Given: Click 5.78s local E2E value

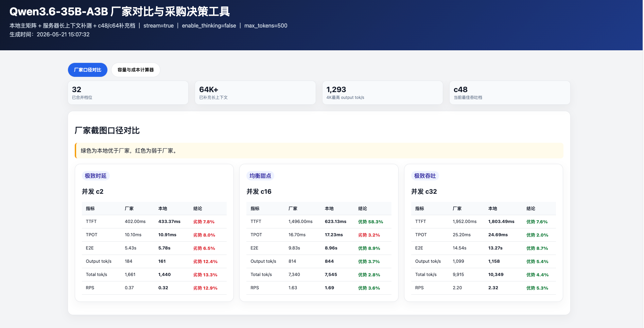Looking at the screenshot, I should (x=164, y=248).
